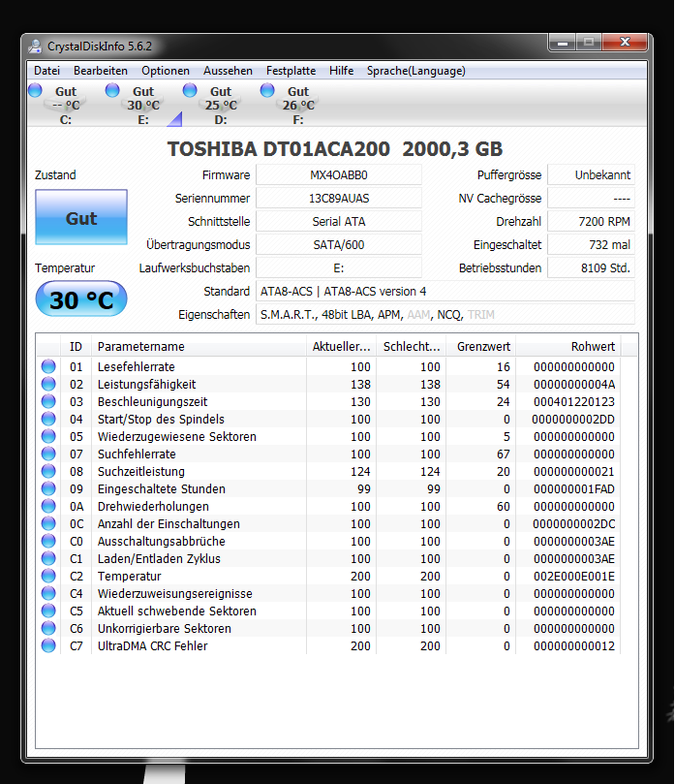Select drive E: with 30 °C

point(143,106)
